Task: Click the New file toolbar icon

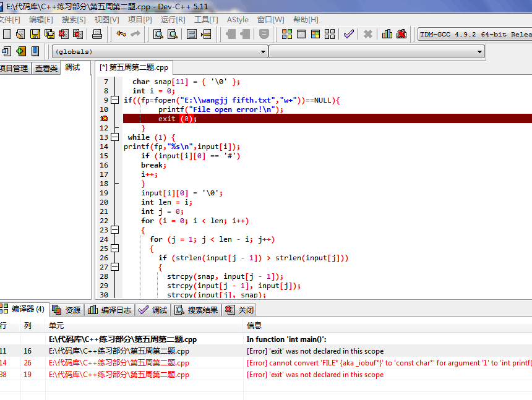Action: click(7, 34)
